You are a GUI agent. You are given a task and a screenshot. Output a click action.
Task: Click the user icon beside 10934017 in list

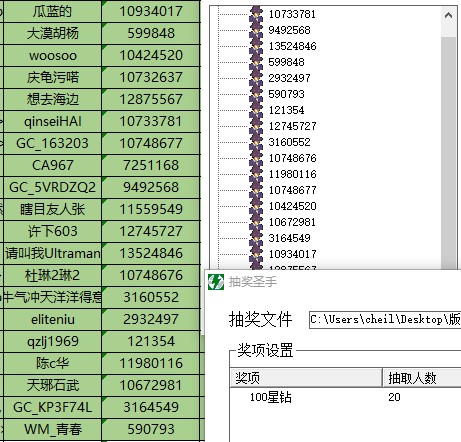(256, 254)
